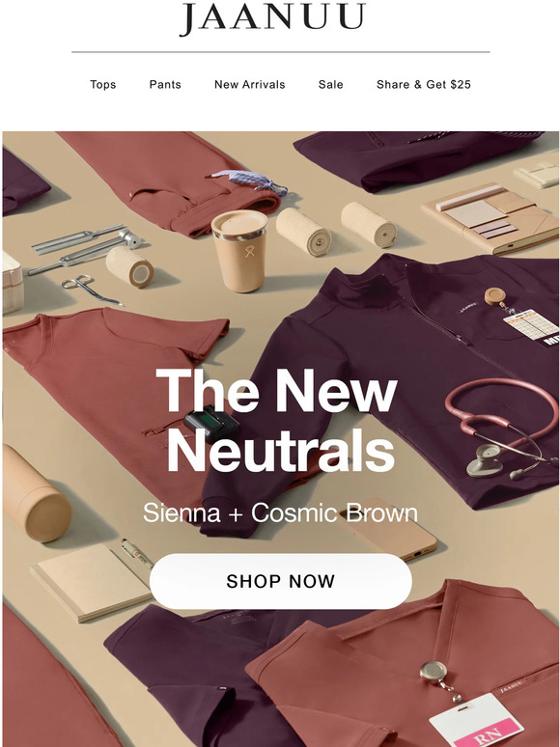Click the SHOP NOW button
This screenshot has height=747, width=560.
(x=281, y=581)
